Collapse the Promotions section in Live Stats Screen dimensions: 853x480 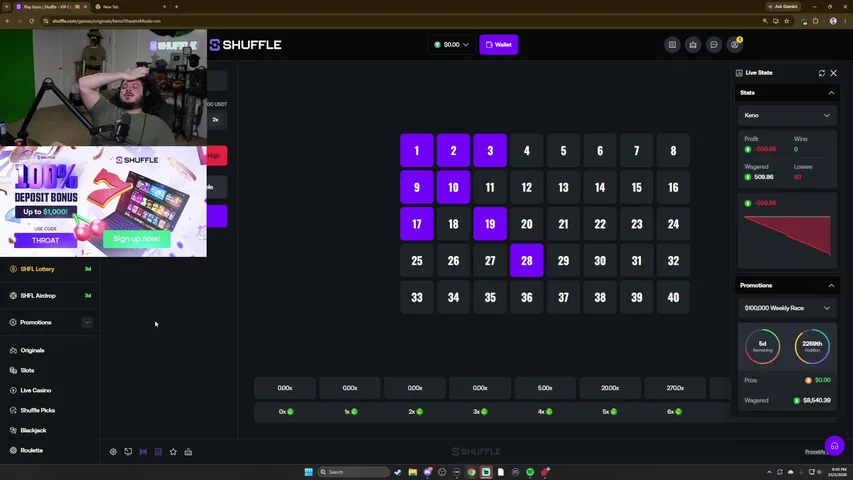point(831,286)
